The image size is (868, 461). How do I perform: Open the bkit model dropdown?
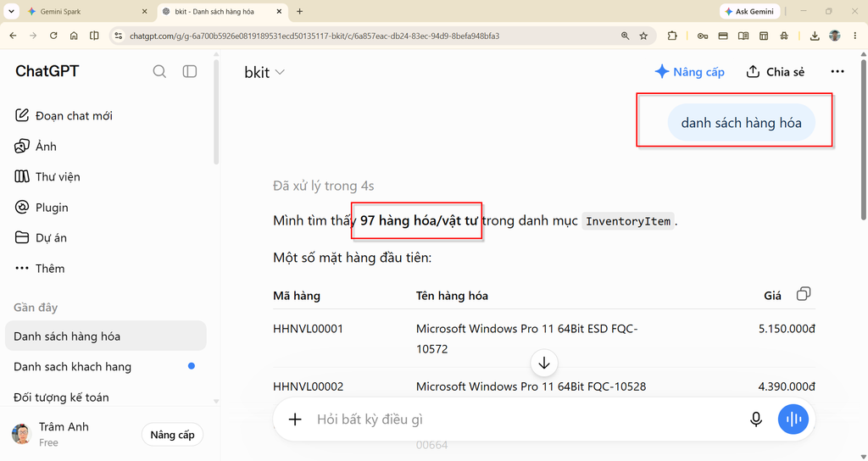coord(264,72)
